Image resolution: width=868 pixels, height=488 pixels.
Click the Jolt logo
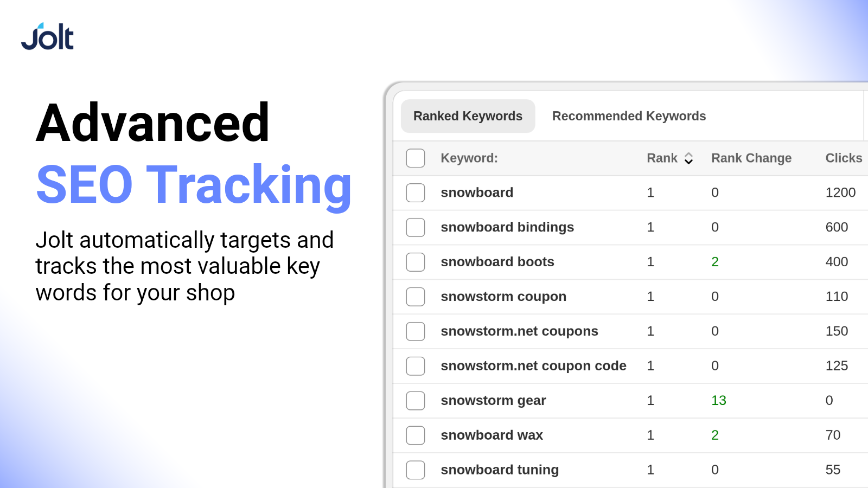pos(47,36)
